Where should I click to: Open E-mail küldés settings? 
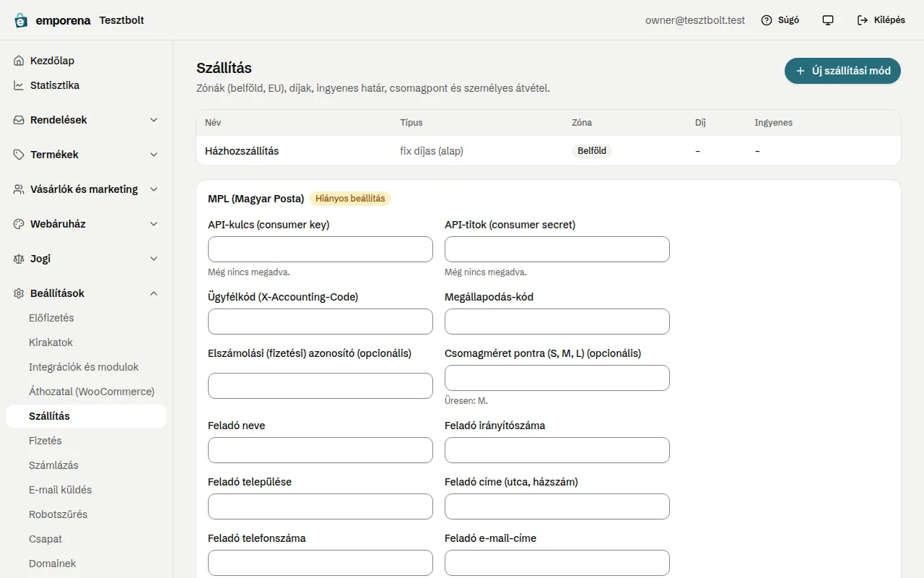[x=86, y=490]
